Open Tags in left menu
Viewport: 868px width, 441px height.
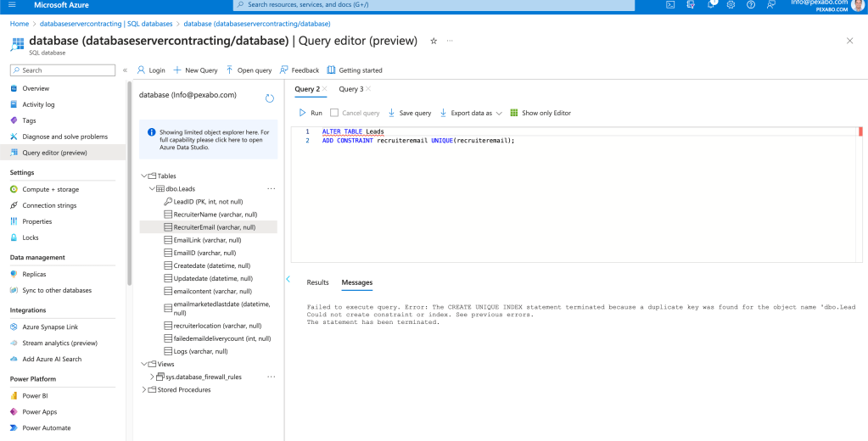(29, 120)
